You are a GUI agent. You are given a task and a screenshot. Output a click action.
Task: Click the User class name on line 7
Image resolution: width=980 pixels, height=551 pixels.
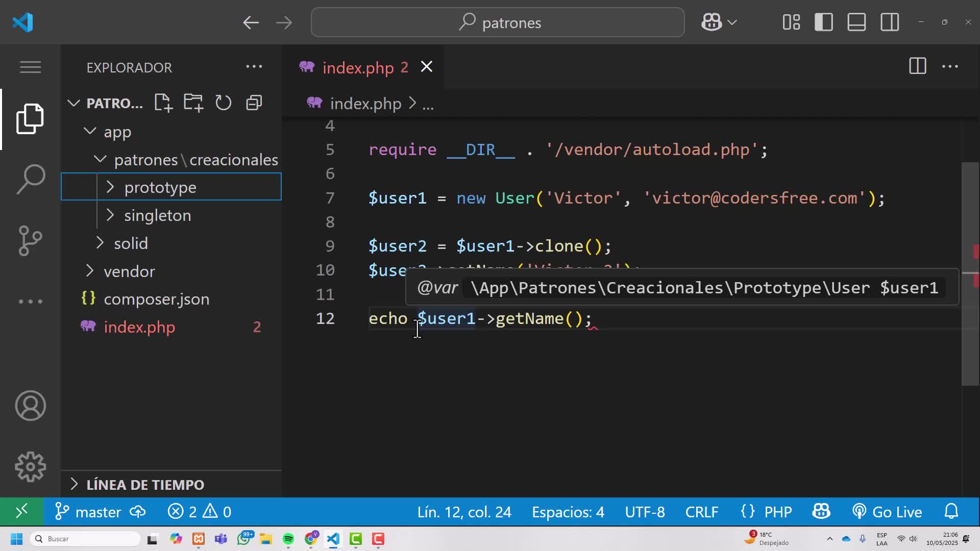pos(514,198)
